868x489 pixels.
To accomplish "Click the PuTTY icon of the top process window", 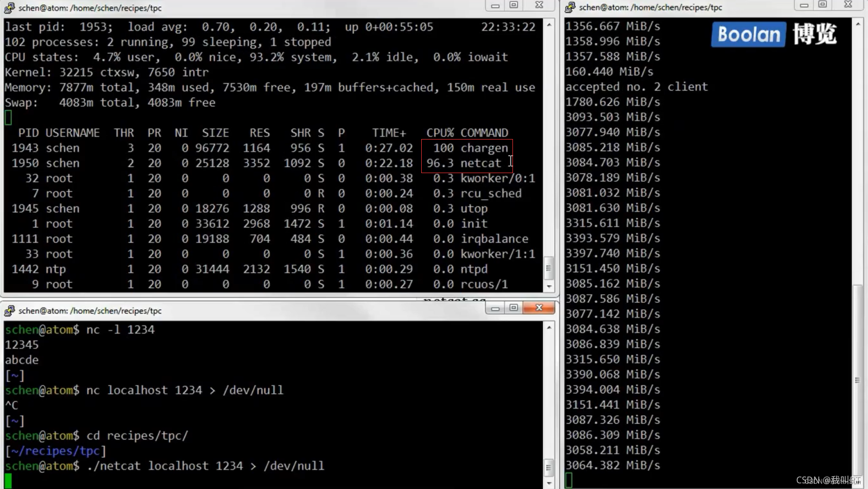I will [x=9, y=8].
